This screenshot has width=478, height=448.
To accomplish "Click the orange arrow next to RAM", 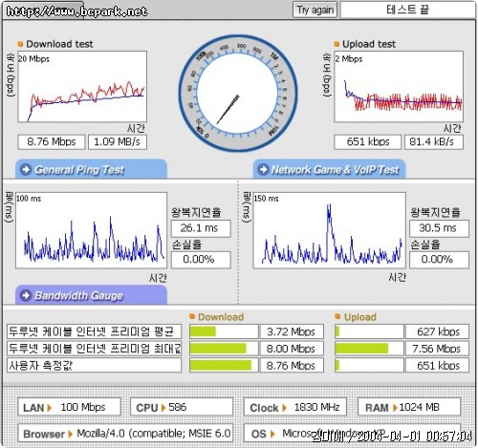I will (395, 408).
